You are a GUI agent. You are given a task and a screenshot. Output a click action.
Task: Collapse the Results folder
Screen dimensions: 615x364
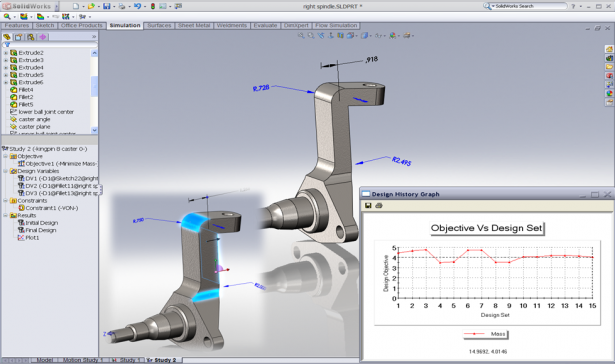point(5,215)
